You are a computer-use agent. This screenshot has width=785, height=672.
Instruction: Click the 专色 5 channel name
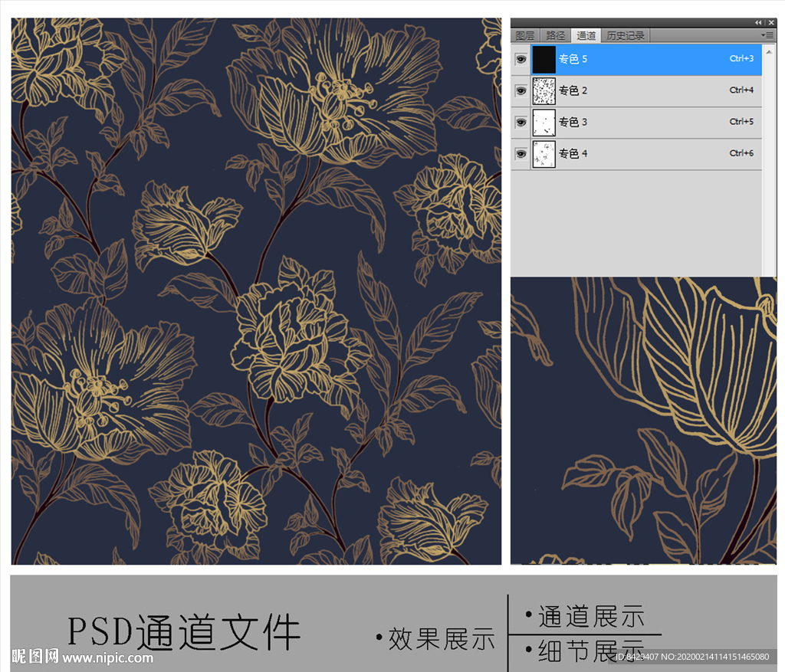click(x=573, y=59)
